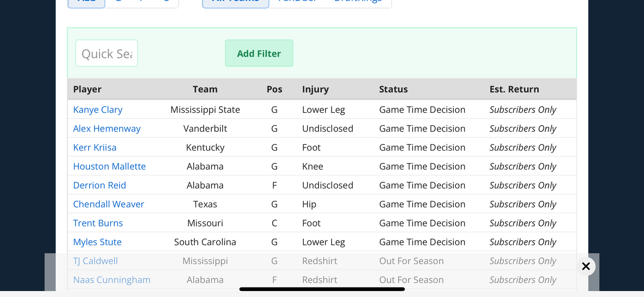Open the Alex Hemenway player link

point(107,128)
